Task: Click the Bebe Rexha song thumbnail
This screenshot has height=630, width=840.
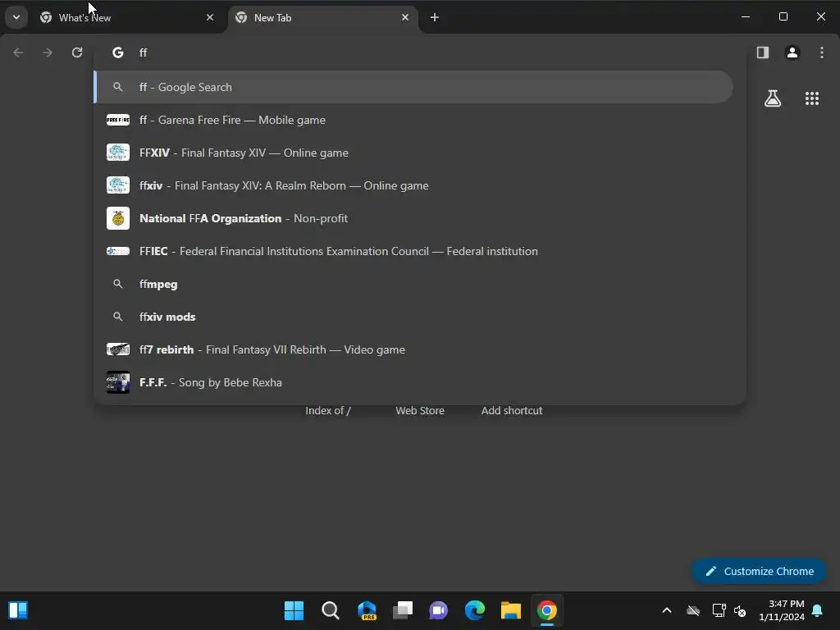Action: tap(118, 382)
